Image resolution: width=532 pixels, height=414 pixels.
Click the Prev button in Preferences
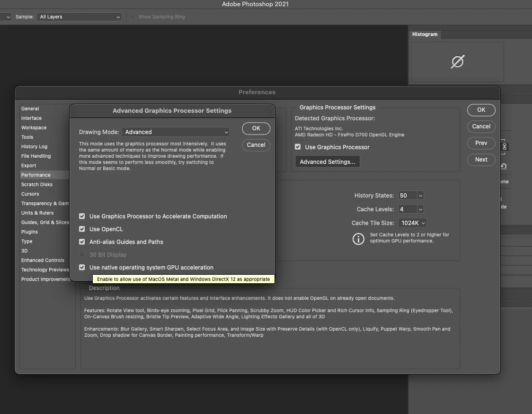click(x=481, y=144)
